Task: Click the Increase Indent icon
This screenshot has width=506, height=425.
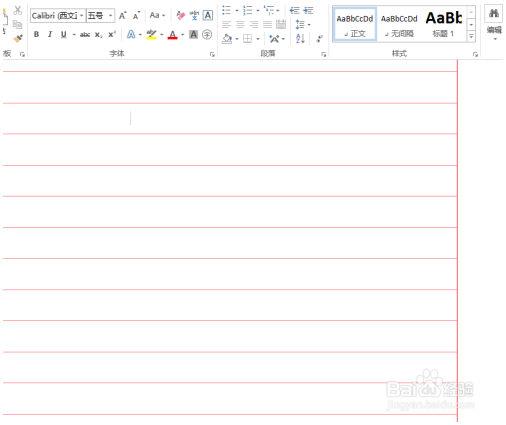Action: (x=309, y=11)
